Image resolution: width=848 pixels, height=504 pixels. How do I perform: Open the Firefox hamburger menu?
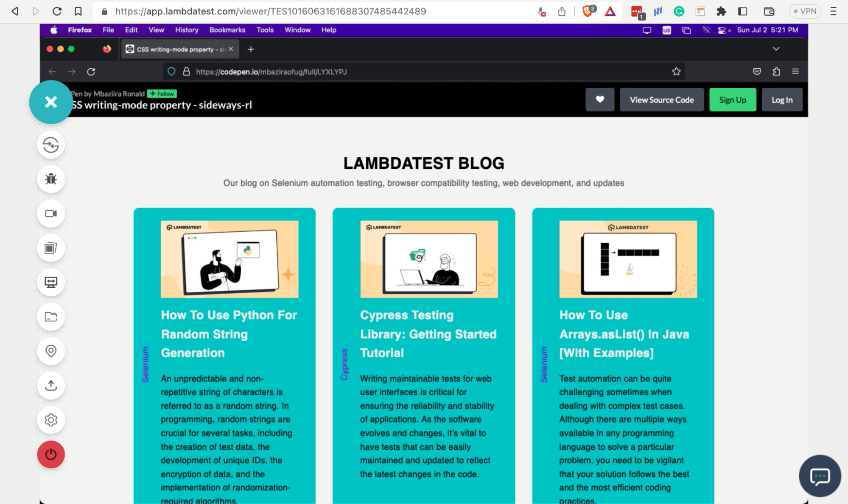point(795,72)
